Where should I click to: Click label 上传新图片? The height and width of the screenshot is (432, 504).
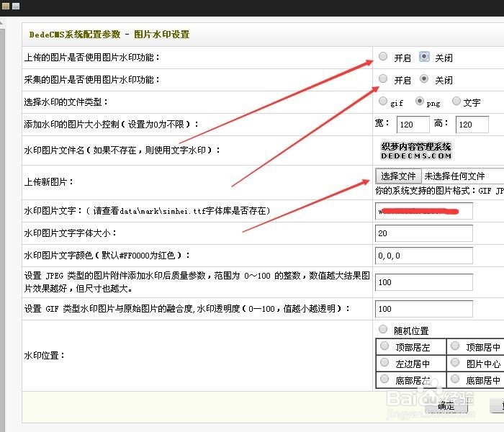(x=48, y=182)
